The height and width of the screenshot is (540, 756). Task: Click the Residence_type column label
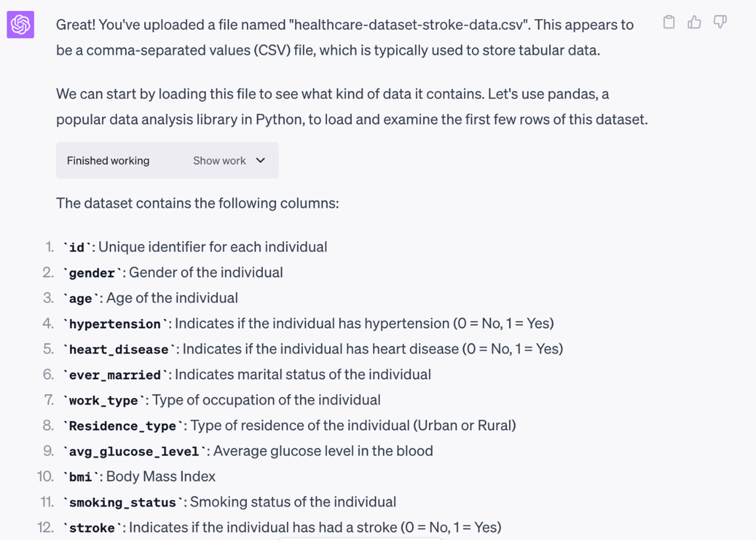click(x=123, y=426)
